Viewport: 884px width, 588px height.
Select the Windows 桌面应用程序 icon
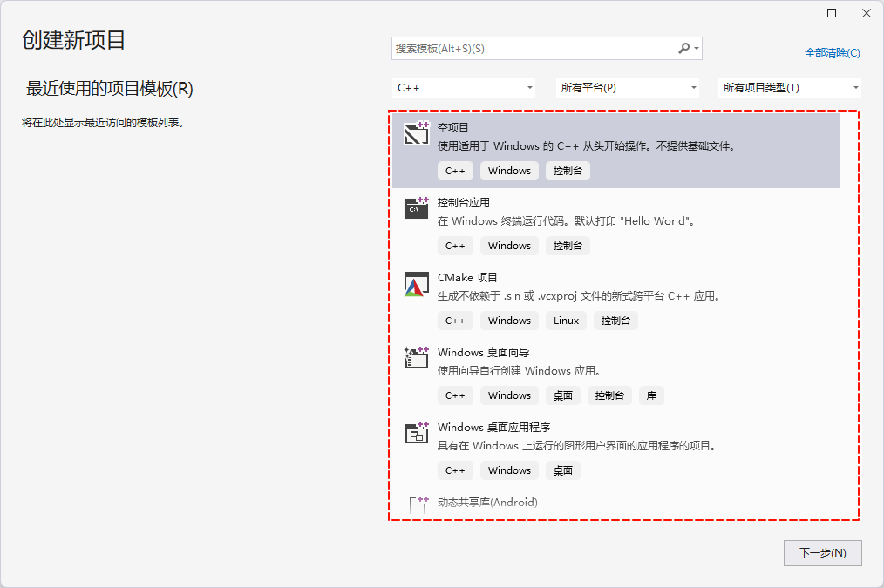[x=417, y=433]
